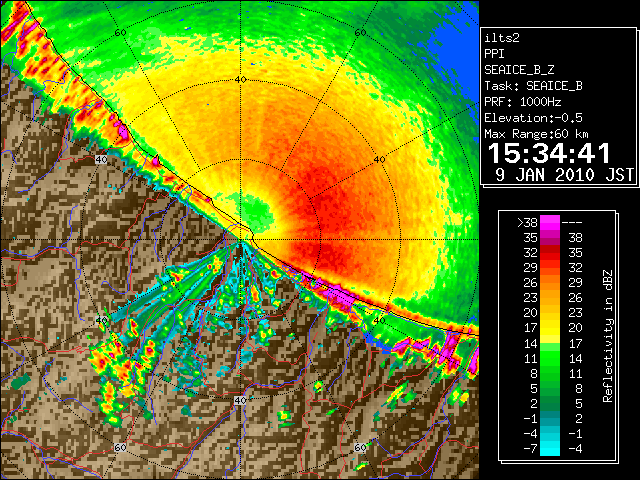Click the green low-reflectivity patch near radar center
The image size is (640, 480).
(256, 211)
